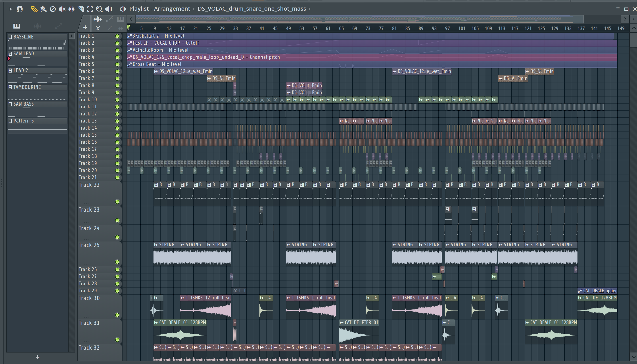Image resolution: width=637 pixels, height=364 pixels.
Task: Select the Playback speaker tool
Action: 109,9
